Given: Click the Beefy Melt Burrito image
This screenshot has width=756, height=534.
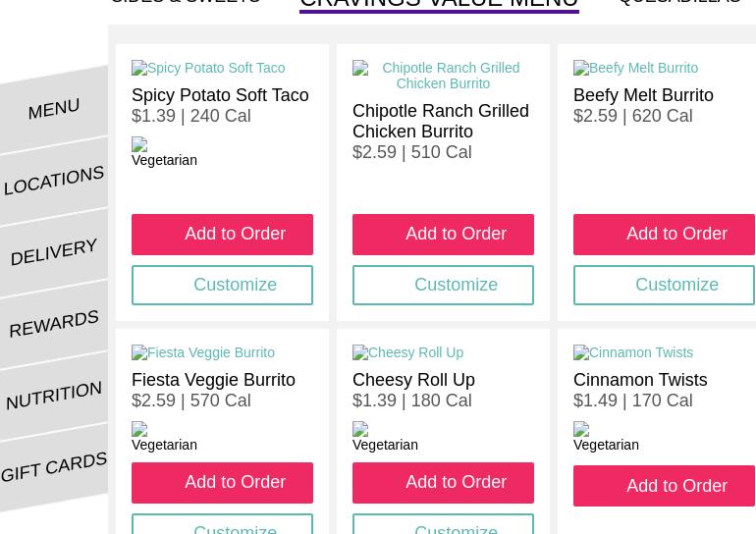Looking at the screenshot, I should pos(635,68).
